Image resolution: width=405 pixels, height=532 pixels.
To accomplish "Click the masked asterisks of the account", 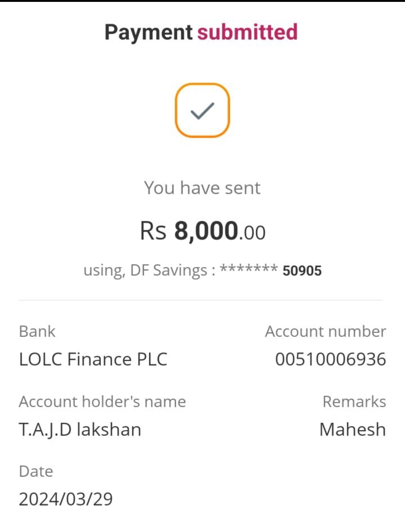I will [249, 269].
